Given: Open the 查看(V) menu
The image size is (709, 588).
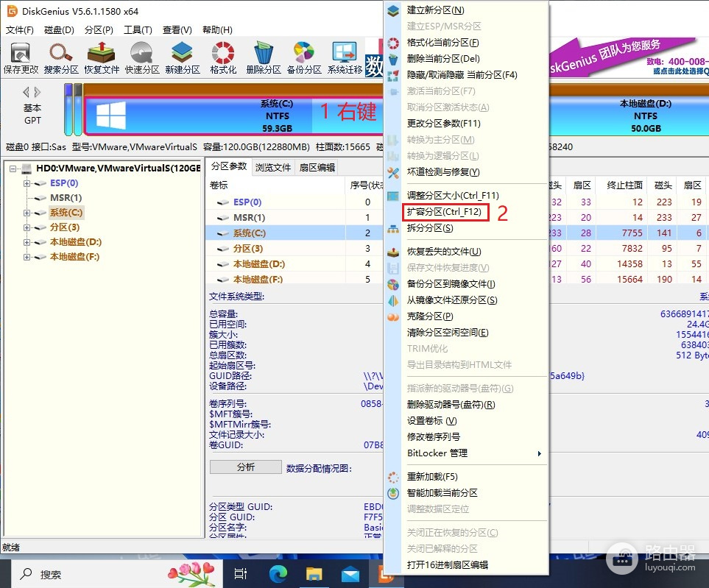Looking at the screenshot, I should click(x=177, y=30).
